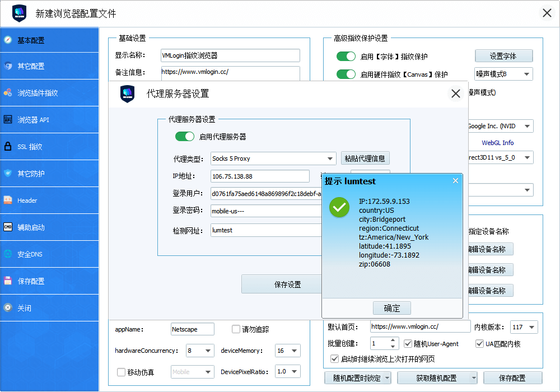This screenshot has width=560, height=392.
Task: Click the compass icon beside 基本配置
Action: coord(8,40)
